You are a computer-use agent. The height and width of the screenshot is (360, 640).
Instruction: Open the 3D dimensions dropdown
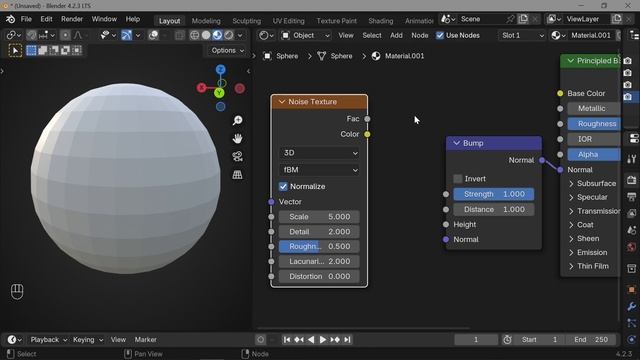click(319, 153)
